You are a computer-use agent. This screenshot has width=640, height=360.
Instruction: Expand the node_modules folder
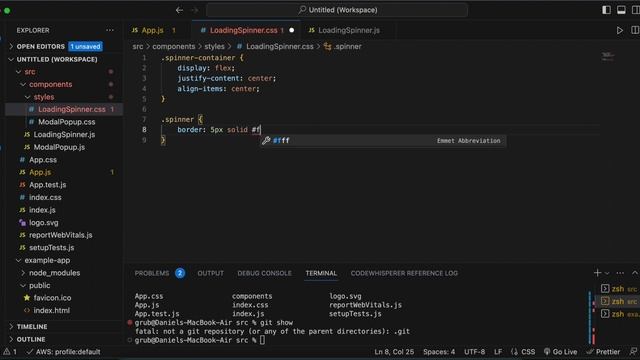point(54,273)
